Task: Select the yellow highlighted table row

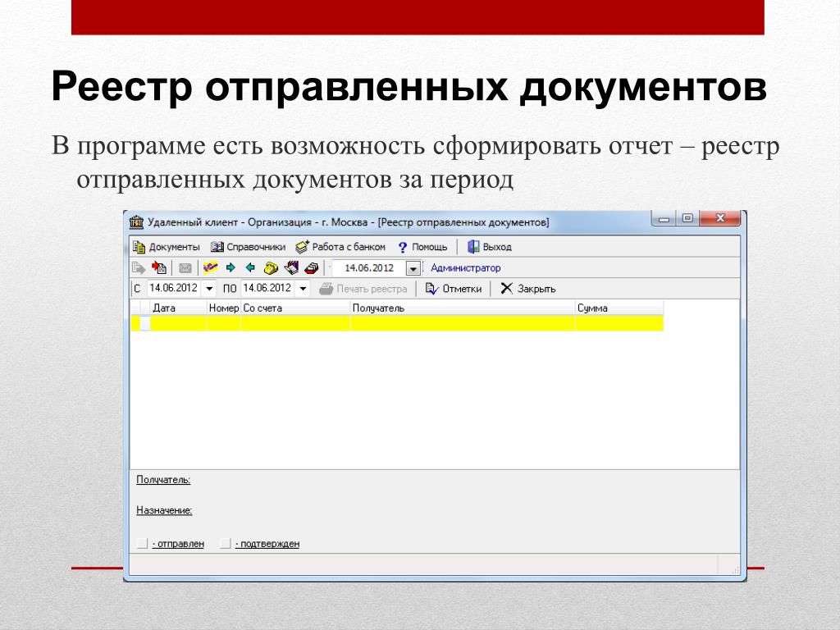Action: pyautogui.click(x=397, y=323)
